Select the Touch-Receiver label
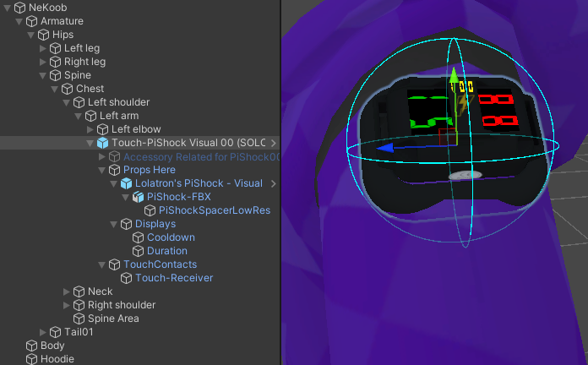588x365 pixels. click(x=174, y=278)
